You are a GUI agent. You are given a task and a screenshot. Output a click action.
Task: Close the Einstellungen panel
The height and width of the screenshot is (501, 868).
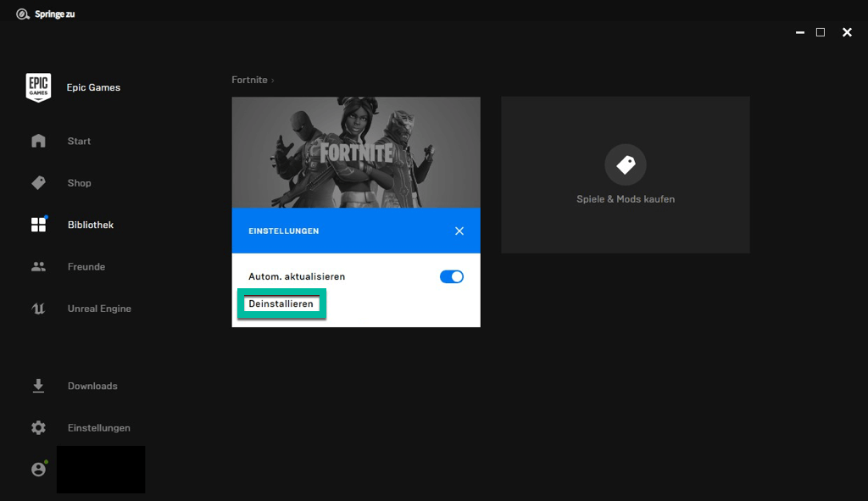point(459,231)
